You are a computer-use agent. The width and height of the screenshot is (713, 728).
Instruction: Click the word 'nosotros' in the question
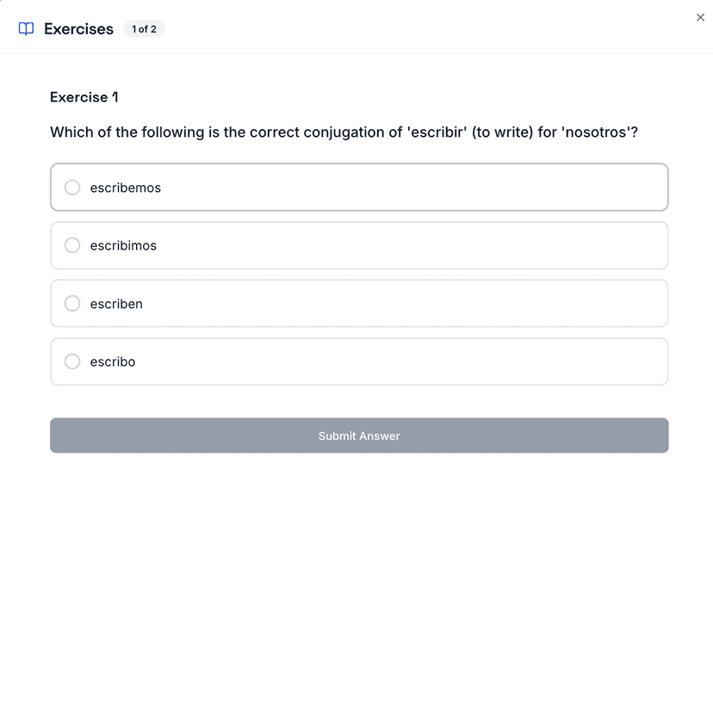[597, 133]
